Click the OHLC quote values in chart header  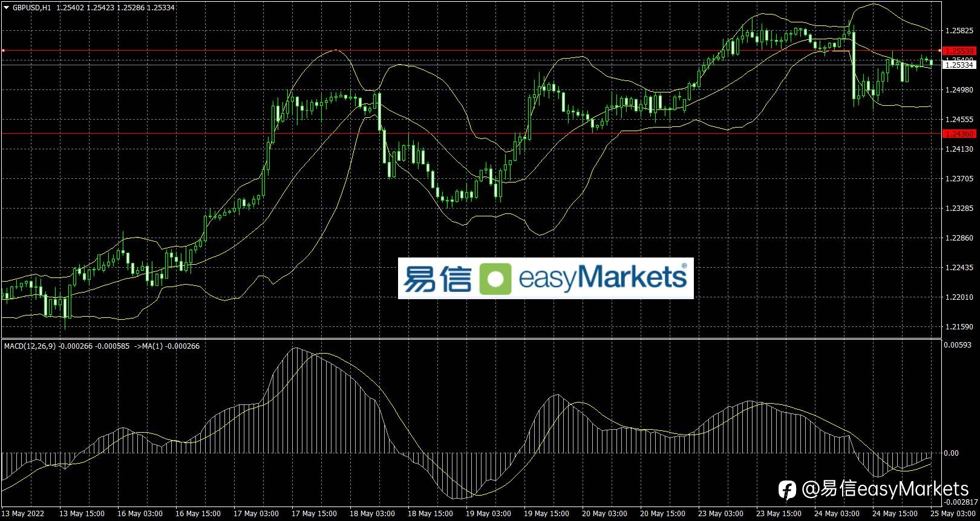[116, 8]
